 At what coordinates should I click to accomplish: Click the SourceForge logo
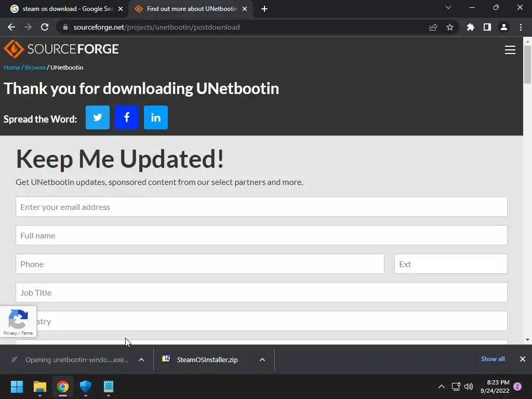click(61, 49)
